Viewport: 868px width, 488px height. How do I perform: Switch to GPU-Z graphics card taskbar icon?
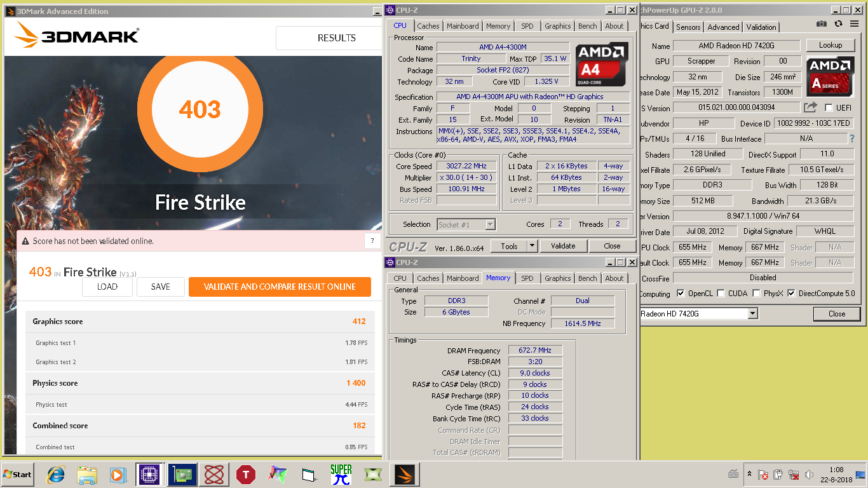(182, 474)
